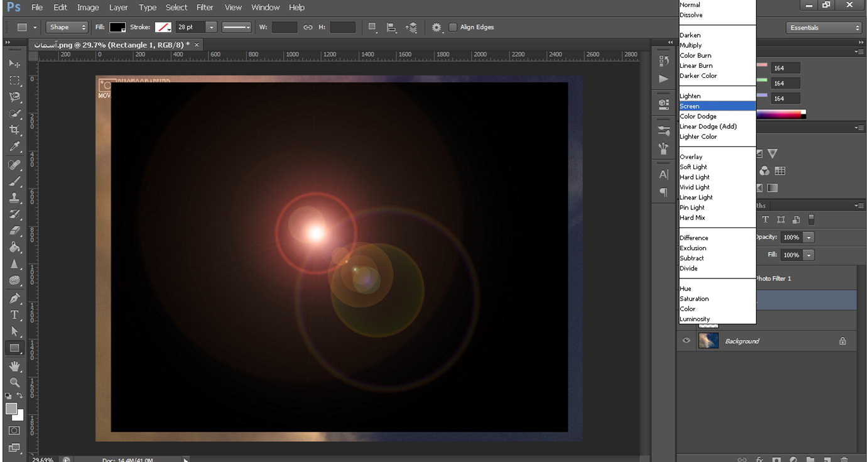Choose Multiply blend mode
Viewport: 868px width, 462px height.
tap(718, 45)
